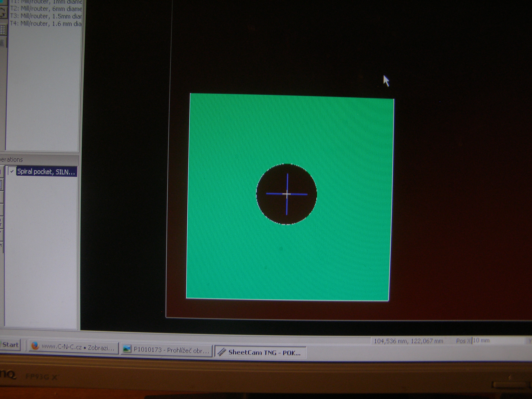Click the rotating arrows icon beside tool list
532x399 pixels.
3,12
